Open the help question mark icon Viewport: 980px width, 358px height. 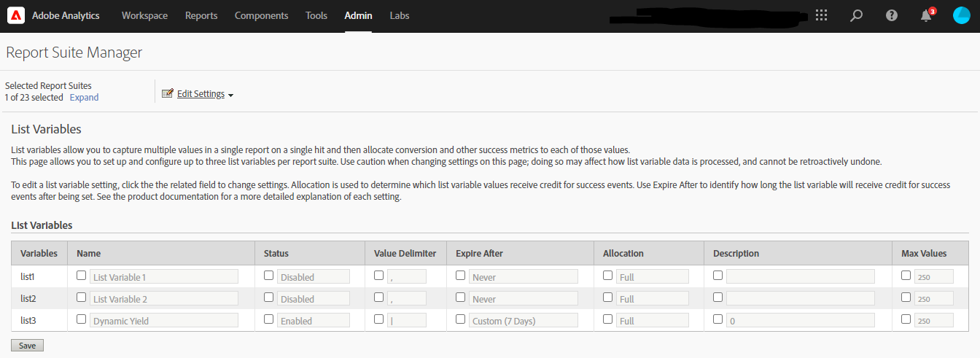[891, 15]
